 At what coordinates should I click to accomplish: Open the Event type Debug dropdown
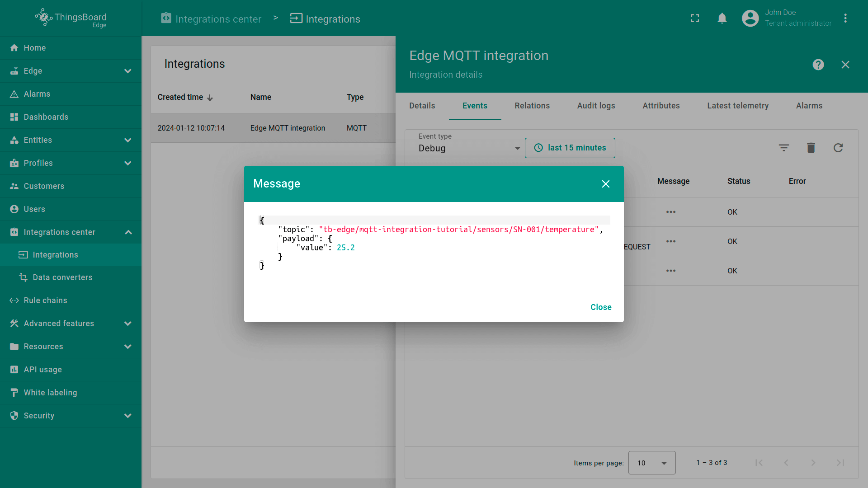click(x=469, y=148)
